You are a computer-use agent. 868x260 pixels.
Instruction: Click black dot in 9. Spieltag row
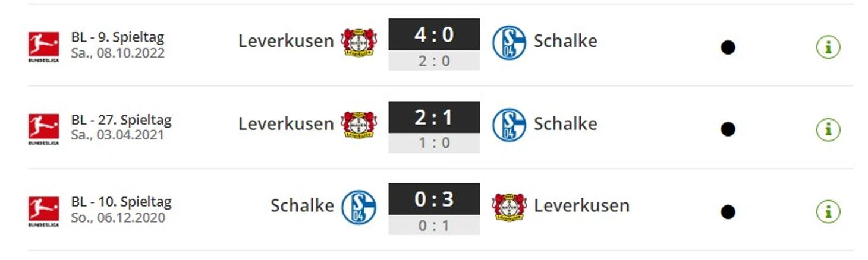click(728, 47)
